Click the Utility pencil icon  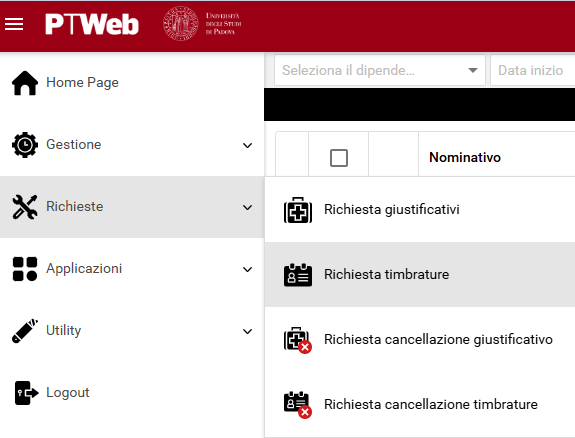point(25,331)
